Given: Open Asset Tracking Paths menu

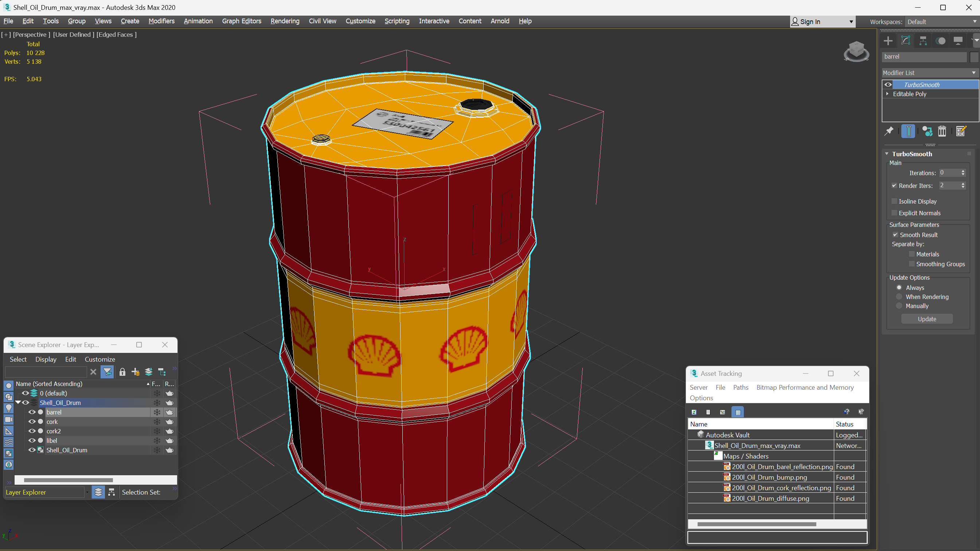Looking at the screenshot, I should point(740,387).
